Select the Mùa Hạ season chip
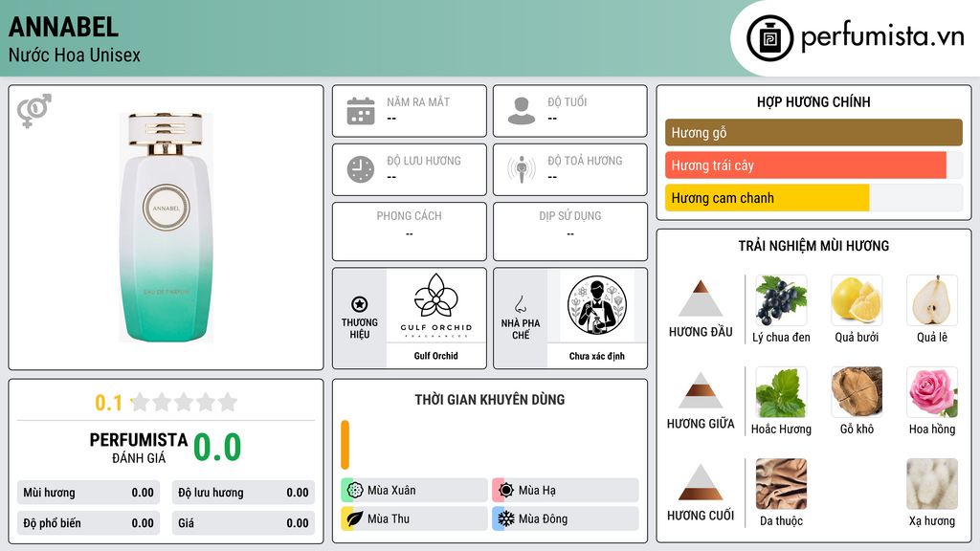The height and width of the screenshot is (551, 980). point(566,491)
